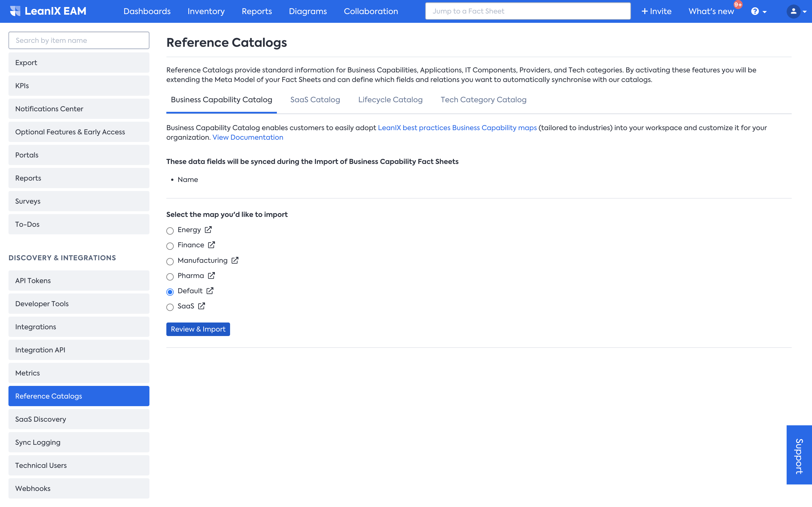Open the View Documentation link

(x=248, y=137)
